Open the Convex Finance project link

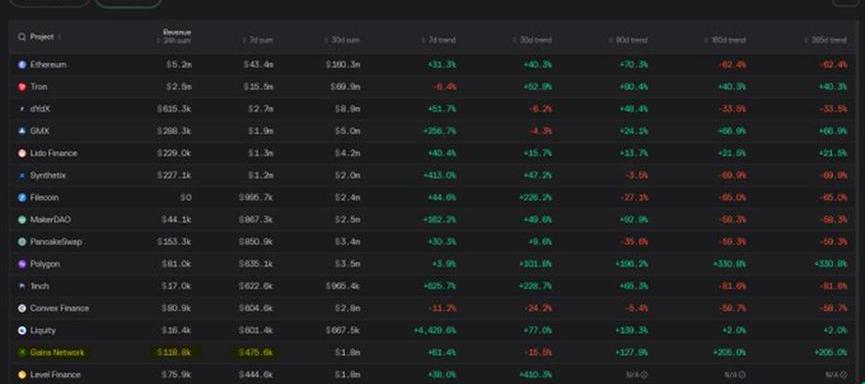(x=60, y=308)
